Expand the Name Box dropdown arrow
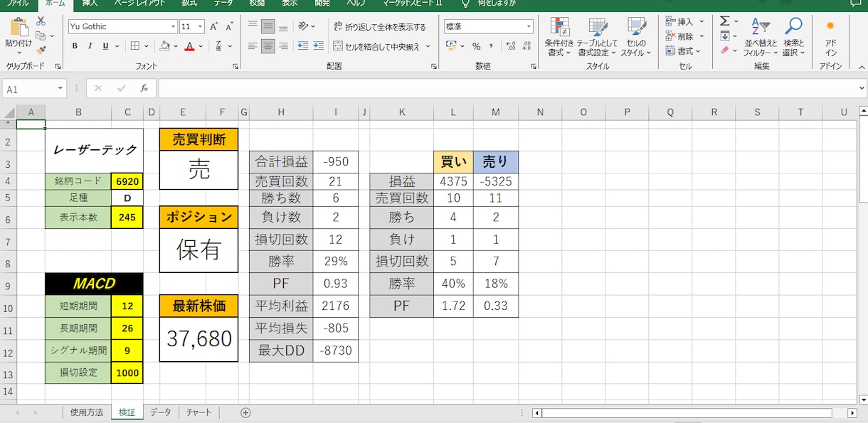868x423 pixels. pos(60,89)
